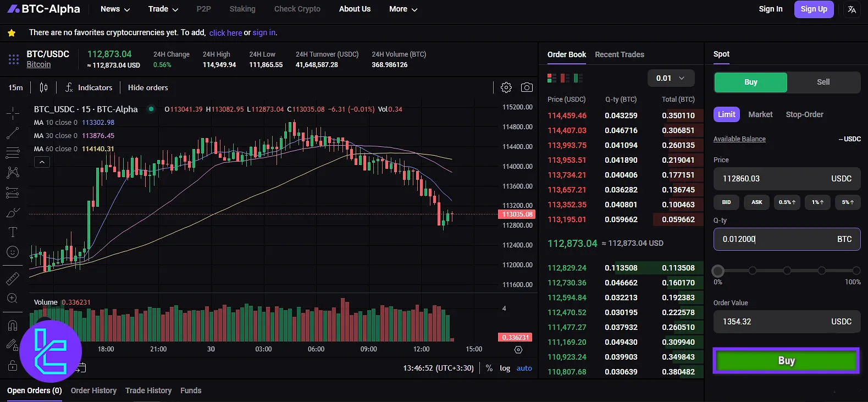The width and height of the screenshot is (868, 402).
Task: Raise price by 0.5%
Action: [x=787, y=202]
